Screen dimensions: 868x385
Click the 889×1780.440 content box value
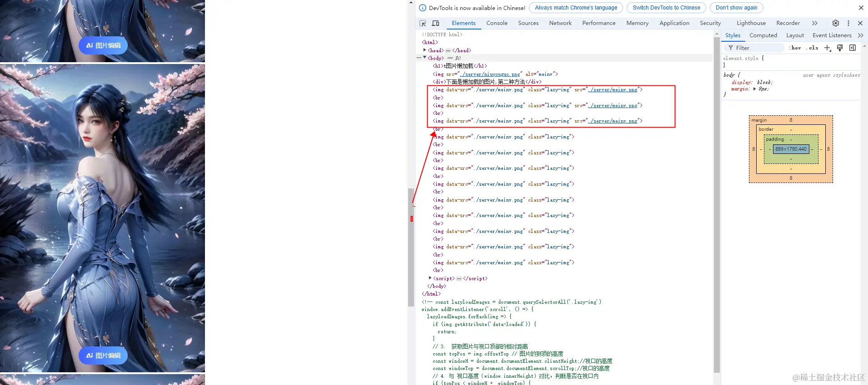pos(791,149)
